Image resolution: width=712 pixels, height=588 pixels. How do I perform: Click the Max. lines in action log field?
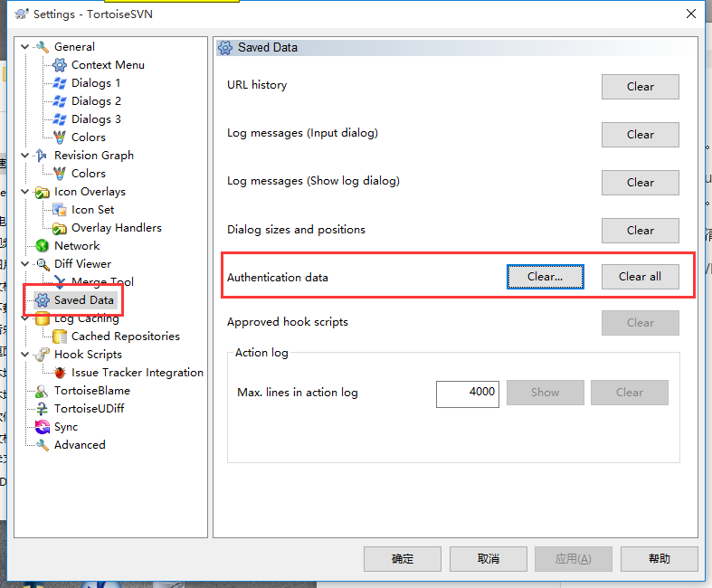[468, 394]
